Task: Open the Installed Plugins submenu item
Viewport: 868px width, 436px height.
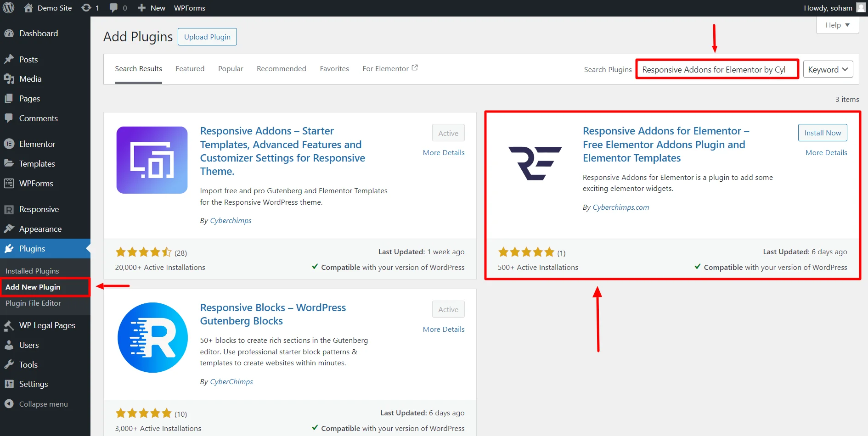Action: 32,271
